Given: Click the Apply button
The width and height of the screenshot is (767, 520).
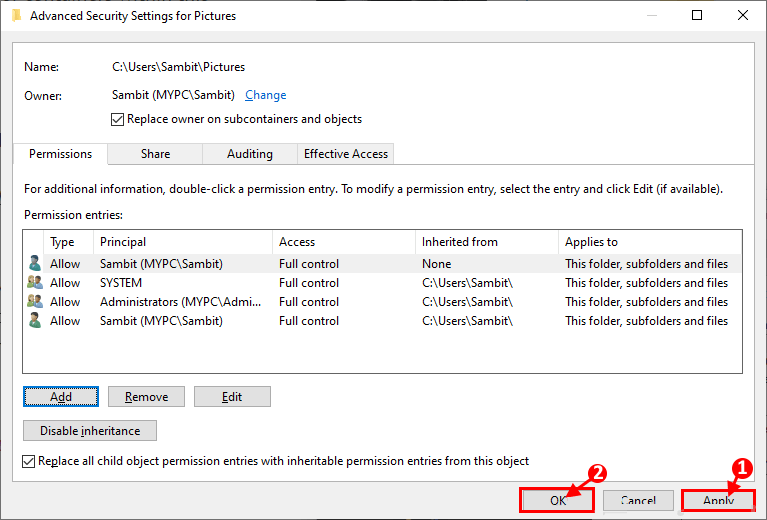Looking at the screenshot, I should tap(718, 500).
